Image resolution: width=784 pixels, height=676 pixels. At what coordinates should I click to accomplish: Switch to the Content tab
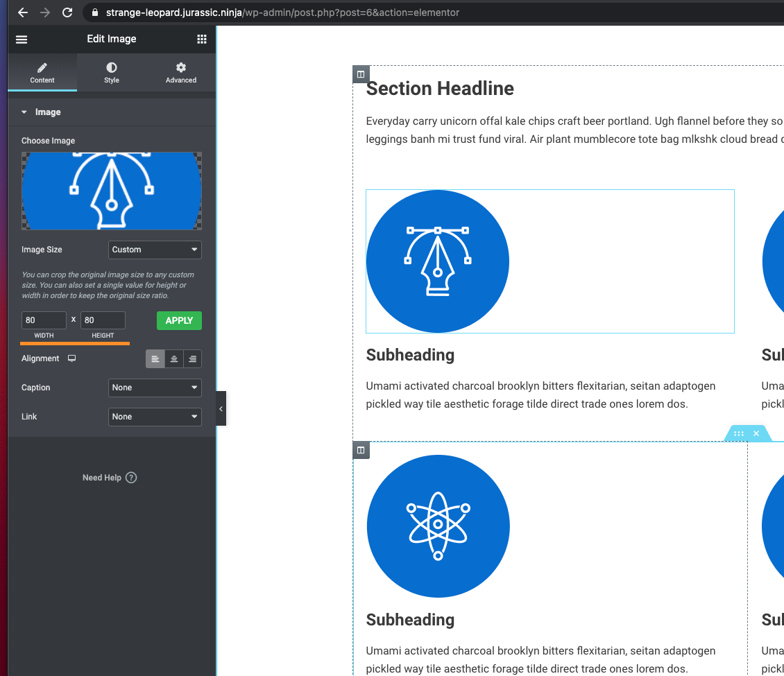(42, 73)
